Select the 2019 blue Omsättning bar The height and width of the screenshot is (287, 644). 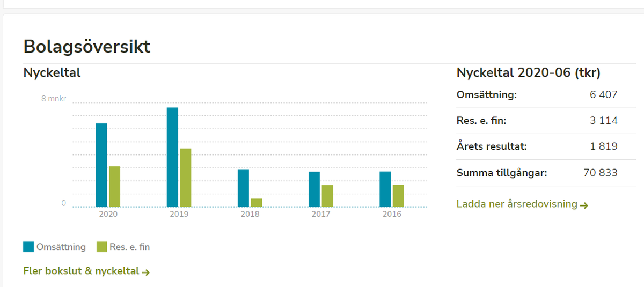click(x=172, y=157)
